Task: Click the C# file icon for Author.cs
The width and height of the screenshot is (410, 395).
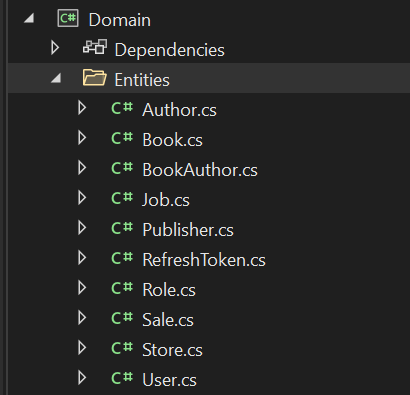Action: (x=122, y=108)
